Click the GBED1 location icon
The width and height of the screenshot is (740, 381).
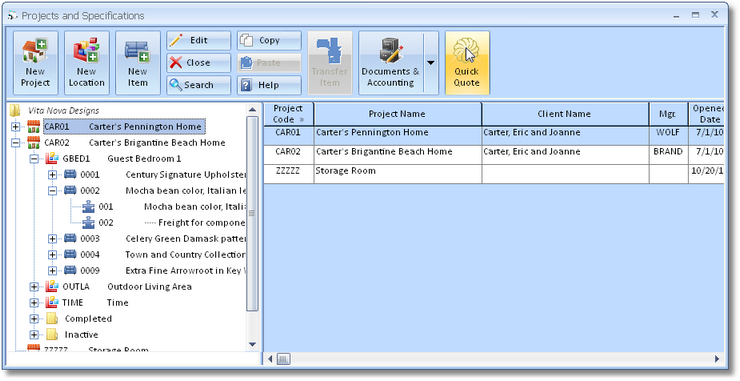click(x=52, y=158)
